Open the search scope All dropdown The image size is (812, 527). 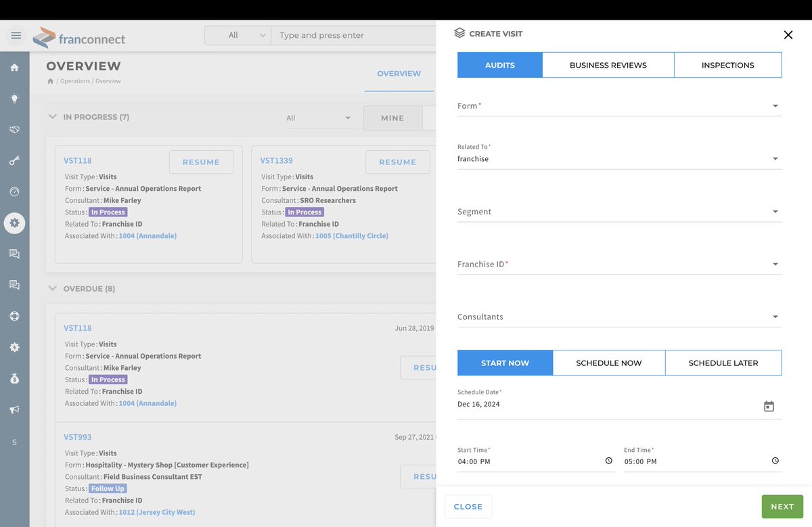tap(238, 35)
